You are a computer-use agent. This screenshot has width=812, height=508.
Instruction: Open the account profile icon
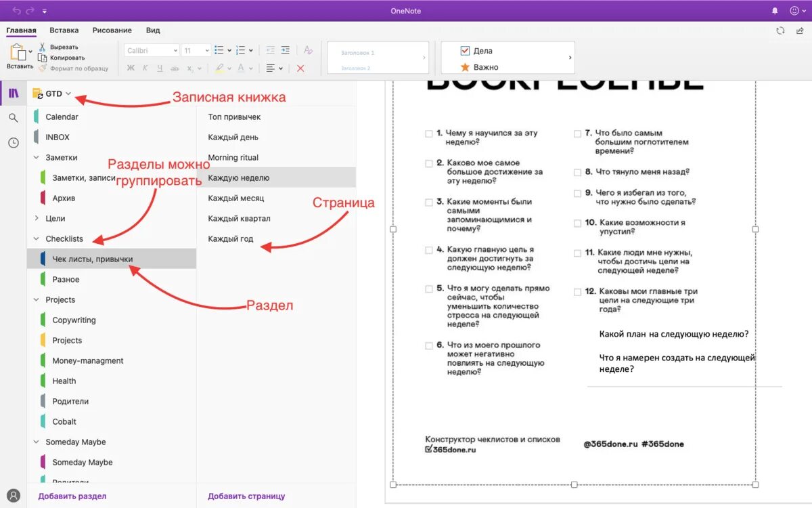coord(14,495)
